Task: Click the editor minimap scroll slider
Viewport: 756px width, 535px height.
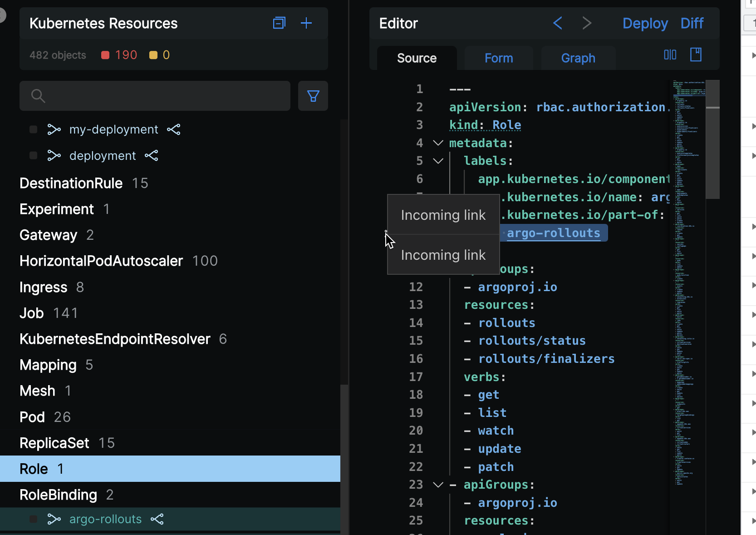Action: 712,139
